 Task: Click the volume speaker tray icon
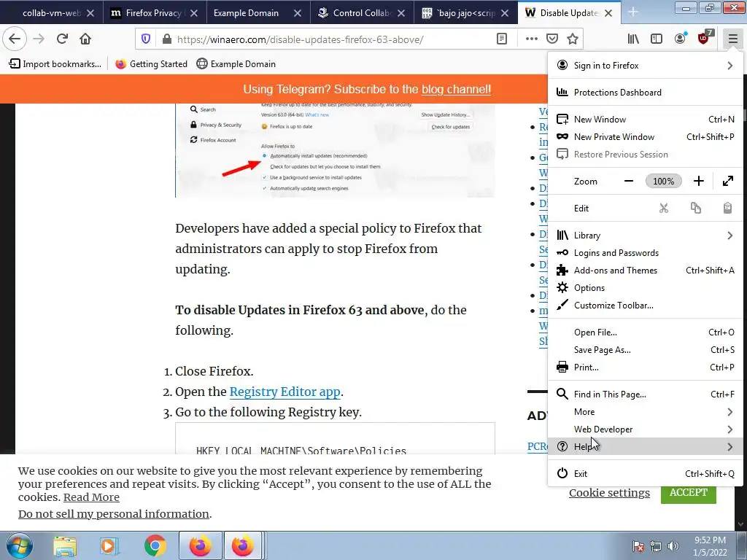point(673,546)
